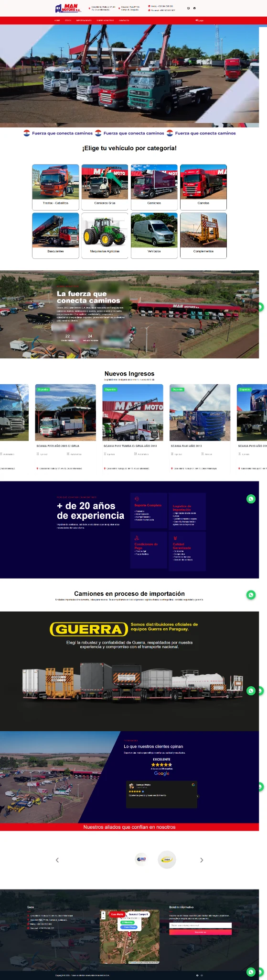Open Instagram icon in footer bar
The height and width of the screenshot is (980, 267).
202,975
